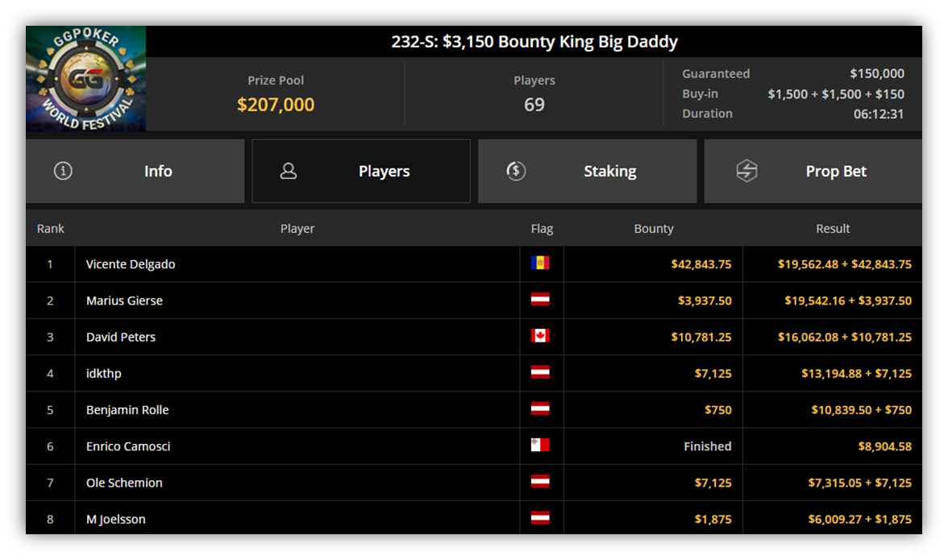Select player Vicente Delgado row

tap(474, 264)
